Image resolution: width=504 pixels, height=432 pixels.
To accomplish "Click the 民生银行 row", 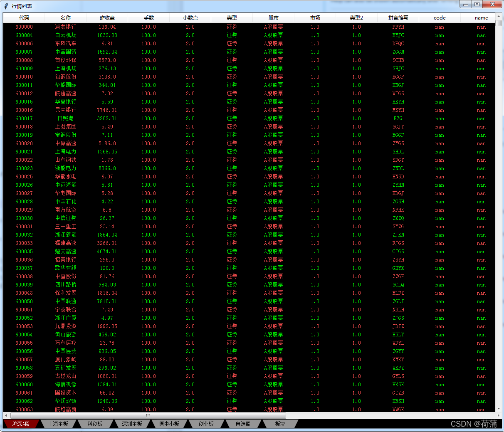I will click(249, 110).
